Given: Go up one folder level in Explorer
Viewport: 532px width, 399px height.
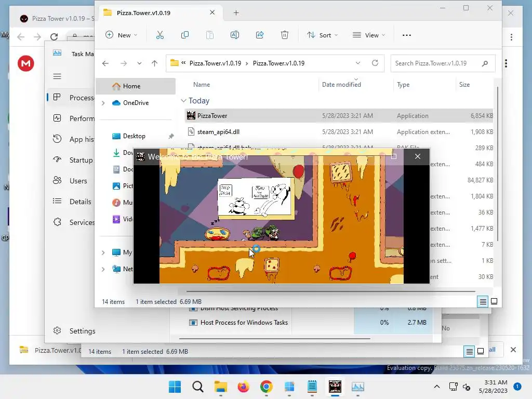Looking at the screenshot, I should click(x=154, y=63).
